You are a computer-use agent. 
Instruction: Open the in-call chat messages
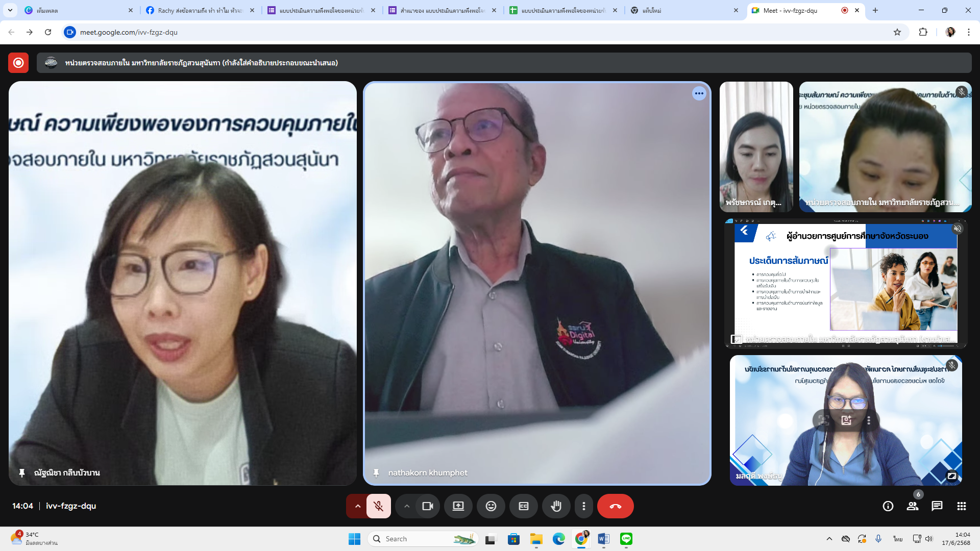click(x=937, y=506)
